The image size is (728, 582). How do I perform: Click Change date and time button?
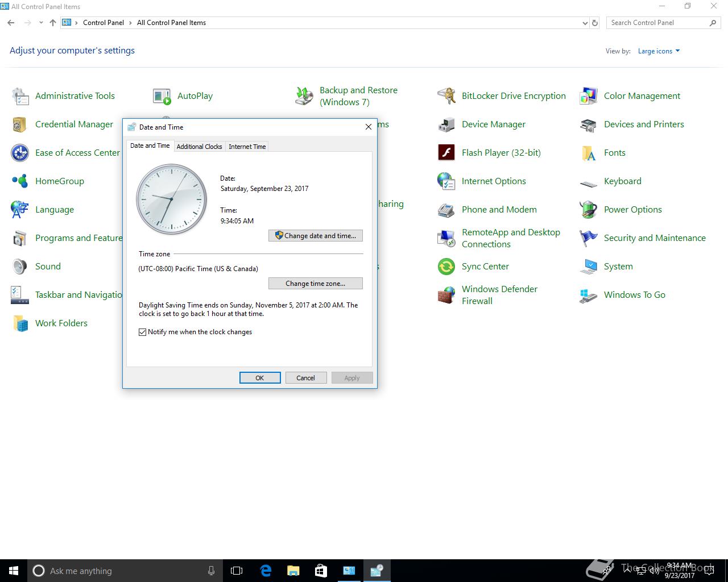316,235
